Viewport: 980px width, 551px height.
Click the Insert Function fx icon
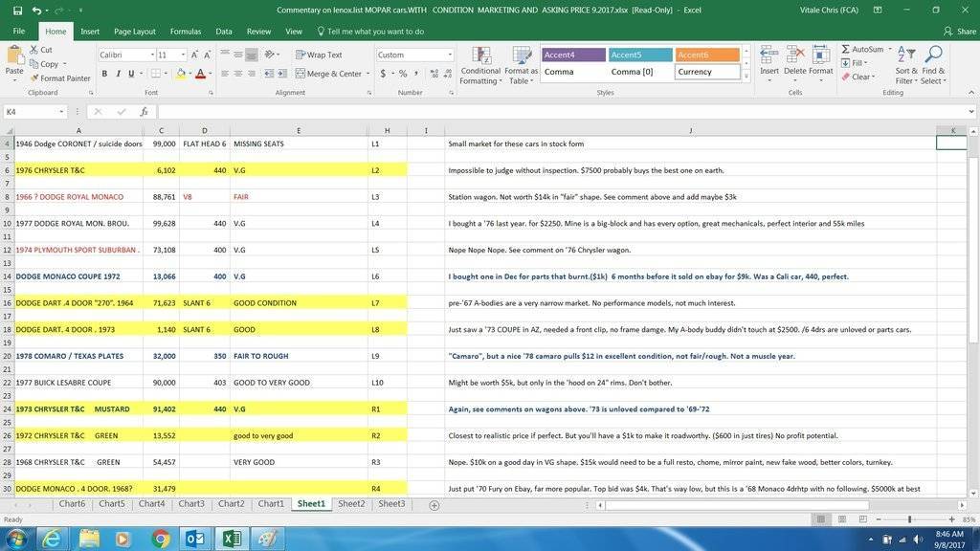pos(145,112)
